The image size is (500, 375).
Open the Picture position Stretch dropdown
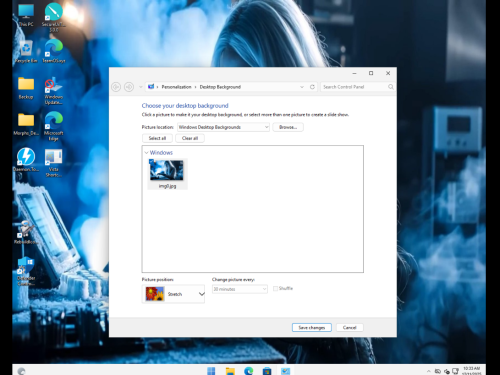pos(173,294)
